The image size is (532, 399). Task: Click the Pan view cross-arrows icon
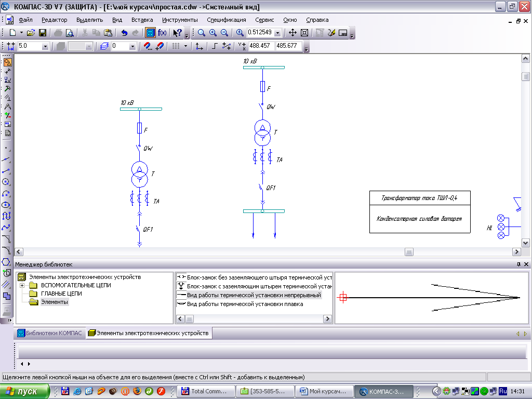click(x=292, y=33)
